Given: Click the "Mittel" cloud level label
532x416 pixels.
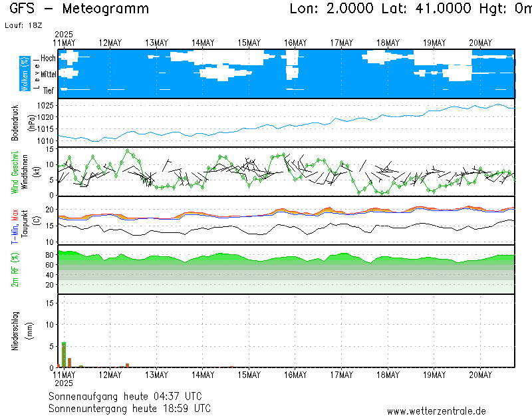Looking at the screenshot, I should 48,75.
